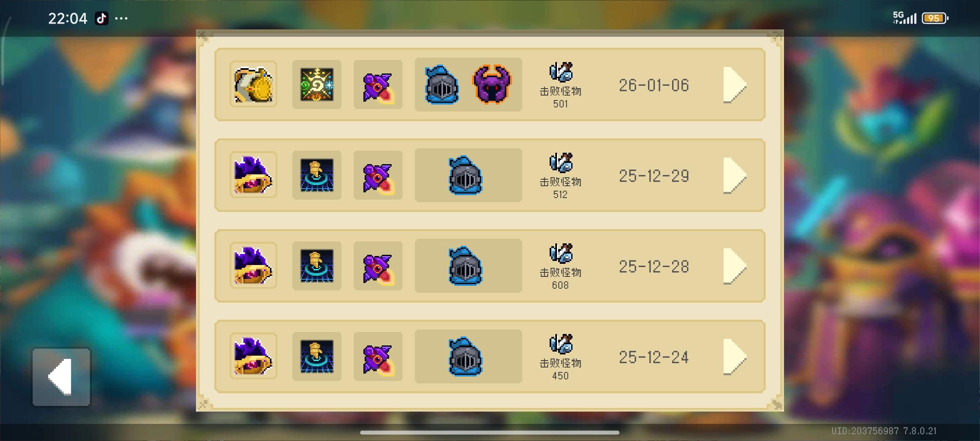Open the 25-12-28 record details arrow
This screenshot has height=441, width=980.
coord(735,266)
